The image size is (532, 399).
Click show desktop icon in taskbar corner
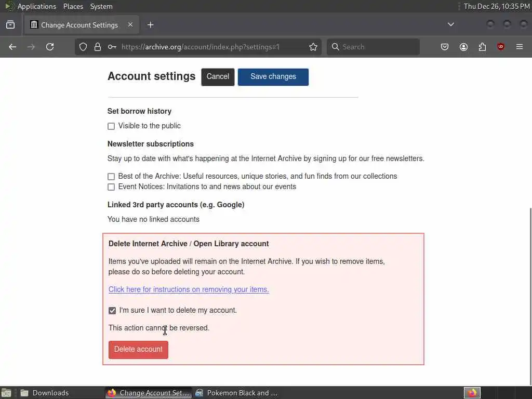pyautogui.click(x=6, y=393)
